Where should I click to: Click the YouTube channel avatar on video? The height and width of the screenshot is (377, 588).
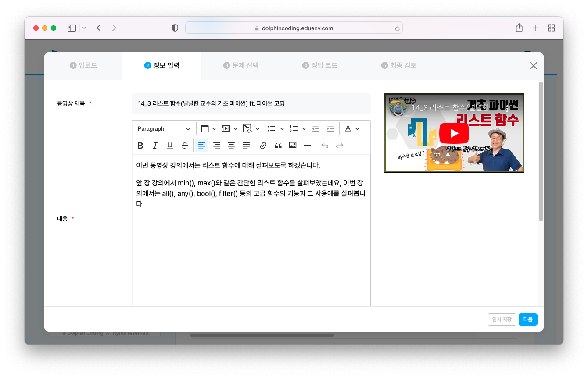coord(398,107)
